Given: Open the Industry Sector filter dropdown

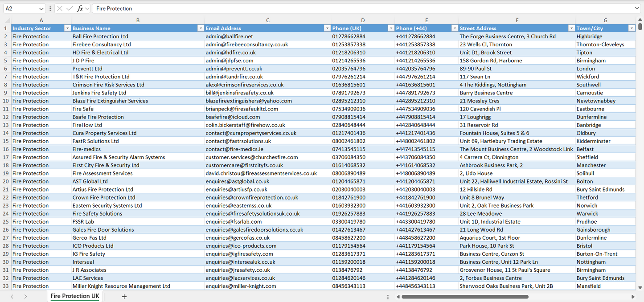Looking at the screenshot, I should pos(67,28).
